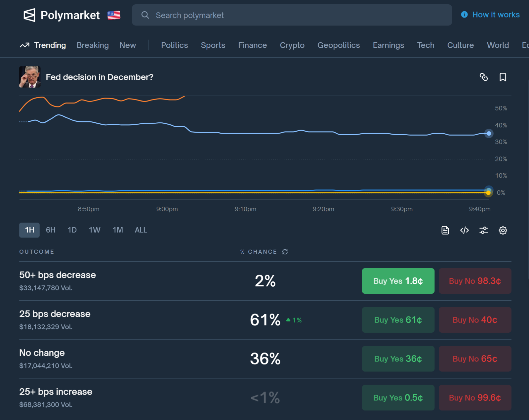Click the $33,147,780 Vol. text

click(46, 288)
